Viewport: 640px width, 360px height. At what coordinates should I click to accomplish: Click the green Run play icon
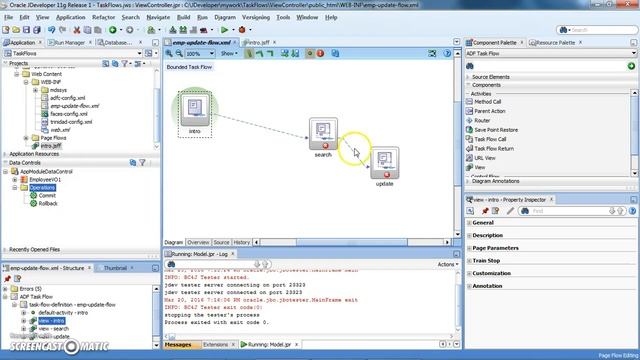coord(224,30)
